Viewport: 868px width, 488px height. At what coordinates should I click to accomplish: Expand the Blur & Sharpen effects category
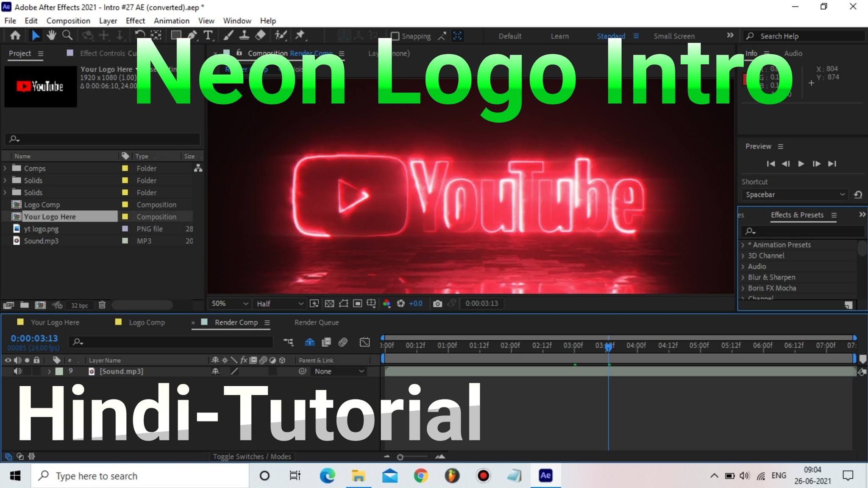tap(743, 277)
